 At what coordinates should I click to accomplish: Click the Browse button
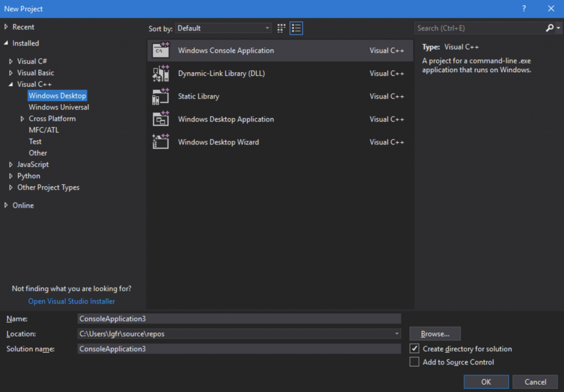pos(435,334)
